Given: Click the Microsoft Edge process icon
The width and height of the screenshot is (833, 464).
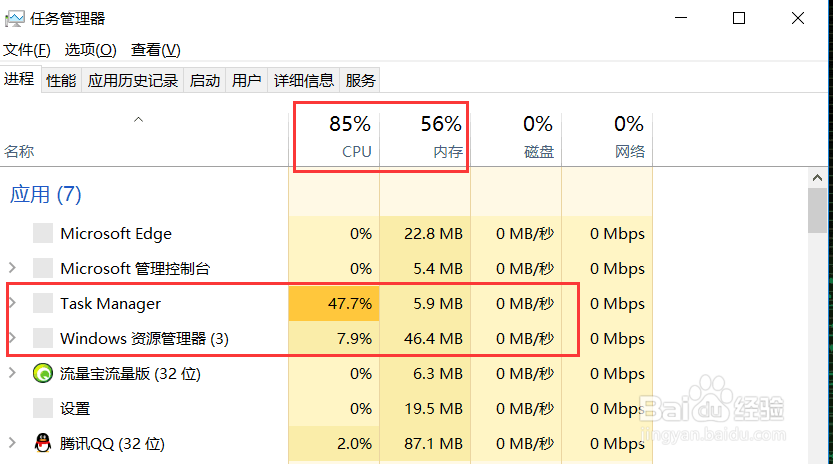Looking at the screenshot, I should coord(43,234).
